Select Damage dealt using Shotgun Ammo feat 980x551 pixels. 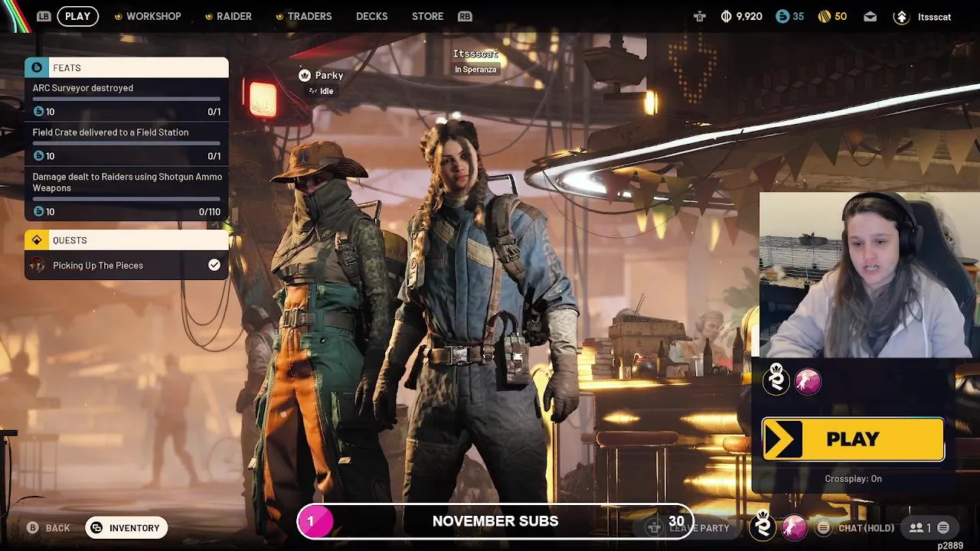click(x=126, y=194)
